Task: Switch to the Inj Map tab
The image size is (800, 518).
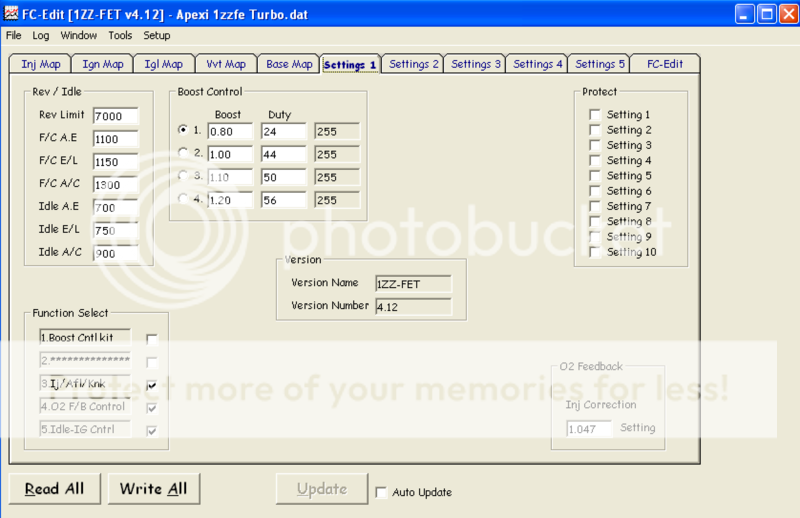Action: 41,64
